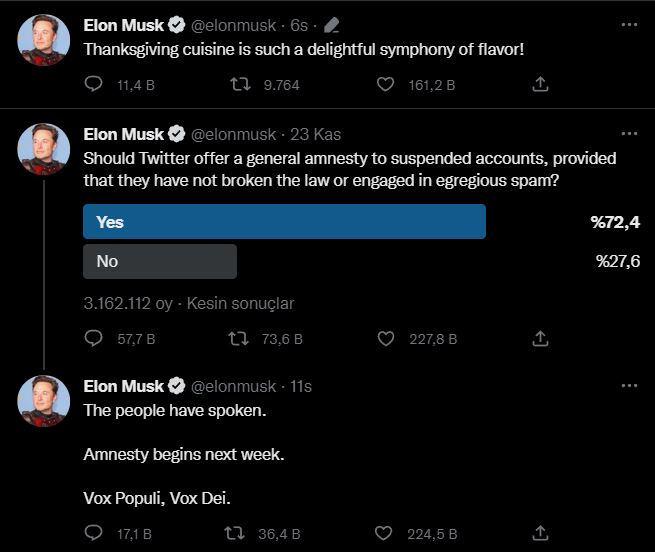655x552 pixels.
Task: Open the Elon Musk avatar on the top tweet
Action: (x=44, y=40)
